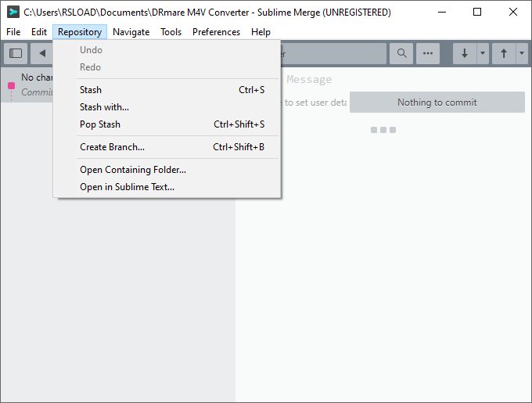Click the pull down-arrow button
Screen dimensions: 532x403
pyautogui.click(x=465, y=53)
